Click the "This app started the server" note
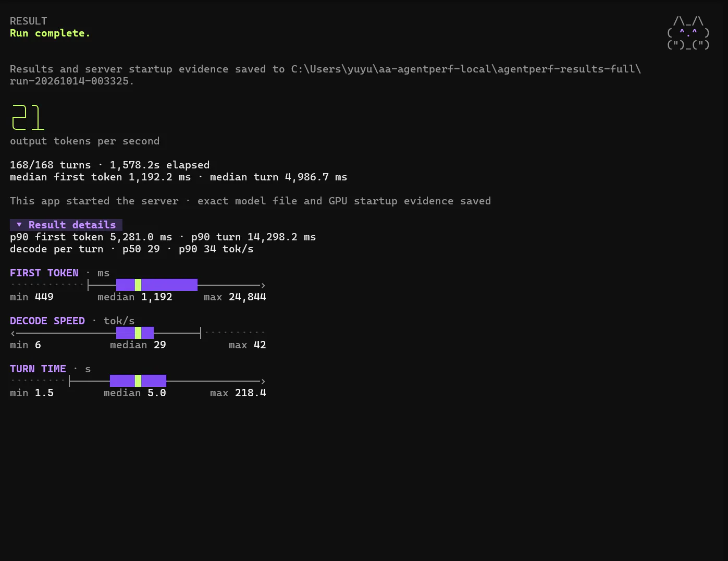The width and height of the screenshot is (728, 561). [x=94, y=201]
